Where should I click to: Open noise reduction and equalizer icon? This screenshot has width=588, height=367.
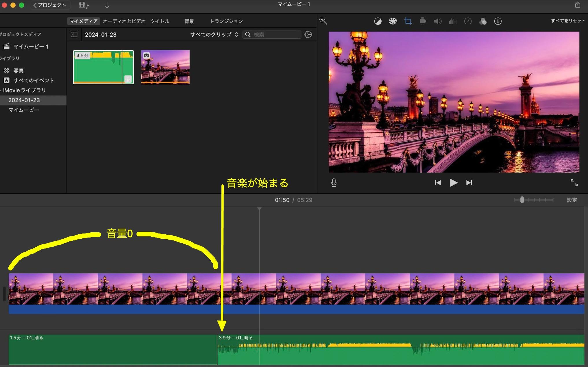point(453,21)
